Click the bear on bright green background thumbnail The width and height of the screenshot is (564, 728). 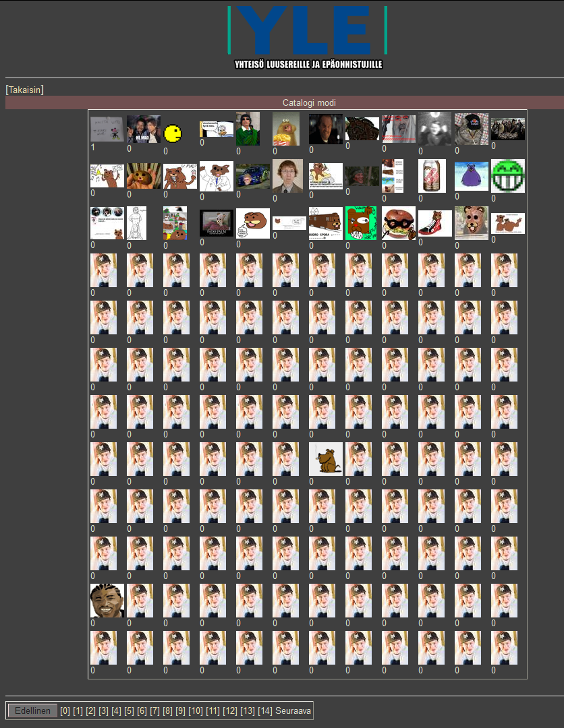[361, 223]
